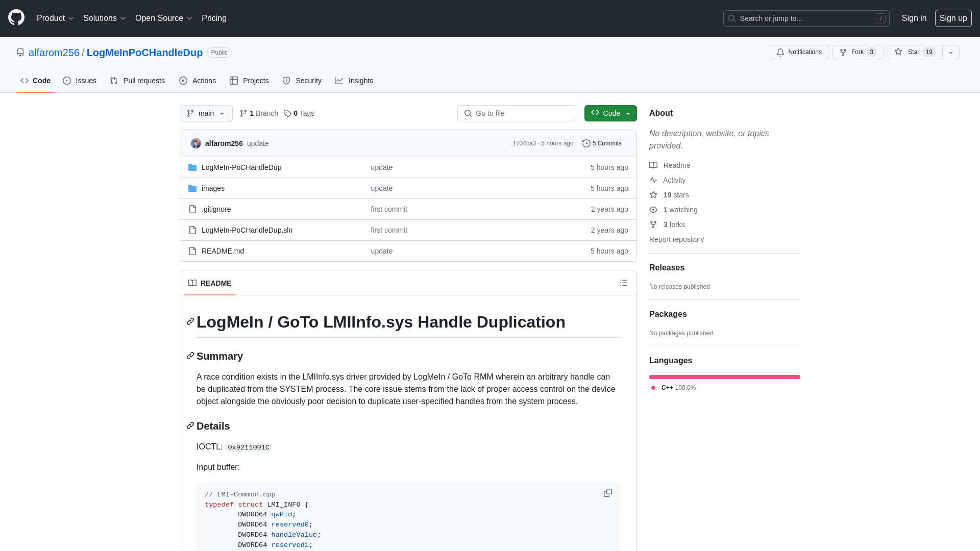
Task: Open commit author alfarom256 link
Action: point(224,143)
